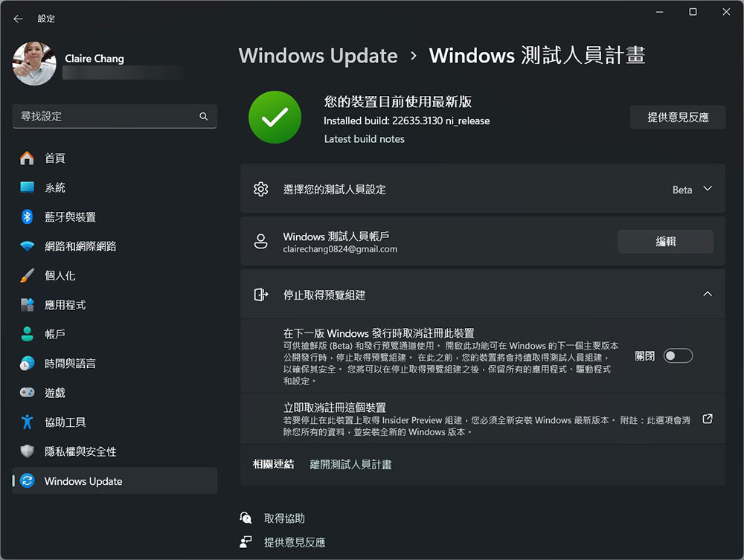Click the Beta channel value
744x560 pixels.
coord(682,190)
